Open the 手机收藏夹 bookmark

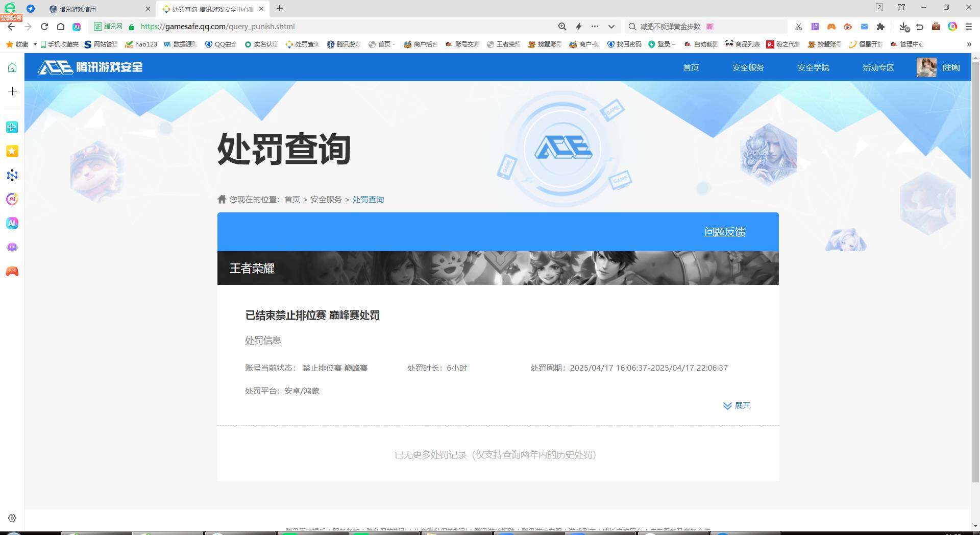pos(59,44)
